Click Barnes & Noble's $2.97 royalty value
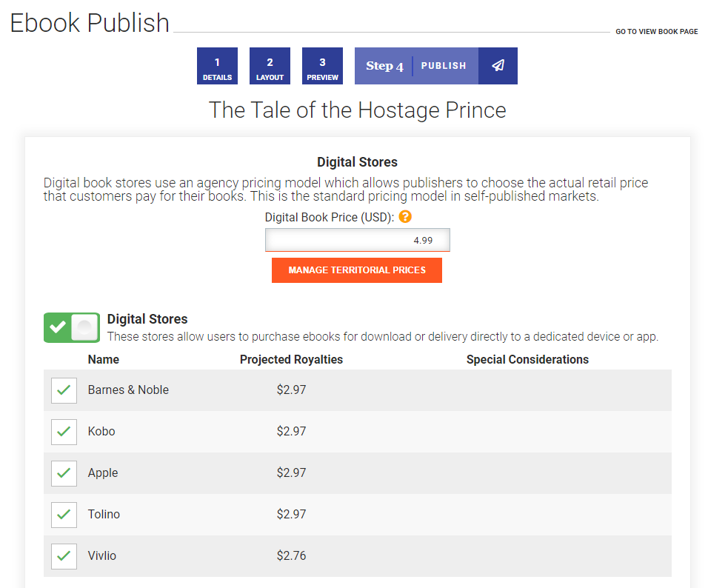This screenshot has width=708, height=588. click(x=291, y=390)
